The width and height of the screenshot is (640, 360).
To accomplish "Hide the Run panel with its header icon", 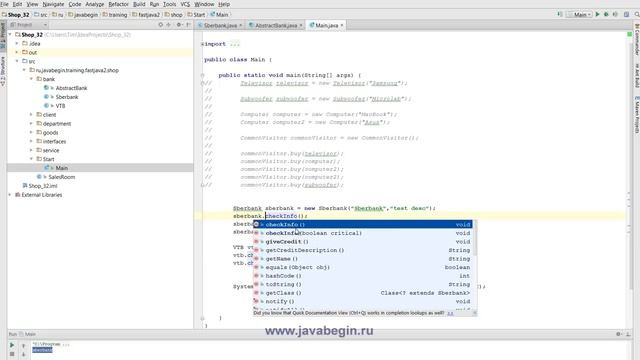I will (629, 334).
